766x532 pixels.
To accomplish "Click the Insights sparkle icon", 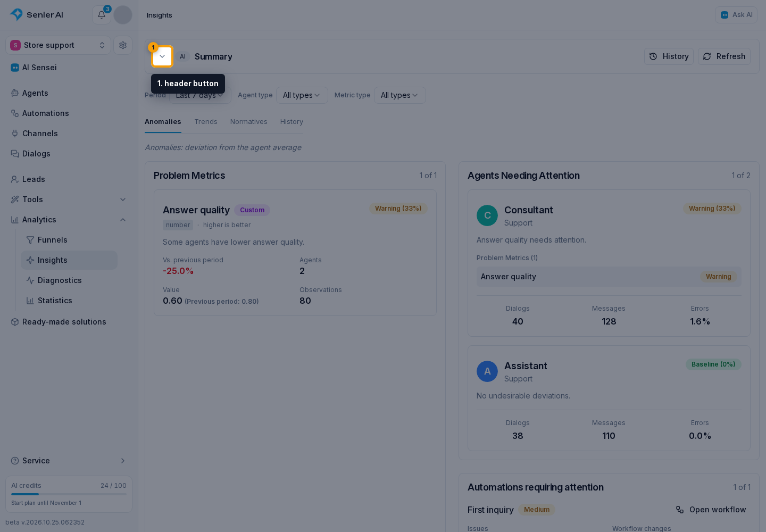I will click(30, 260).
